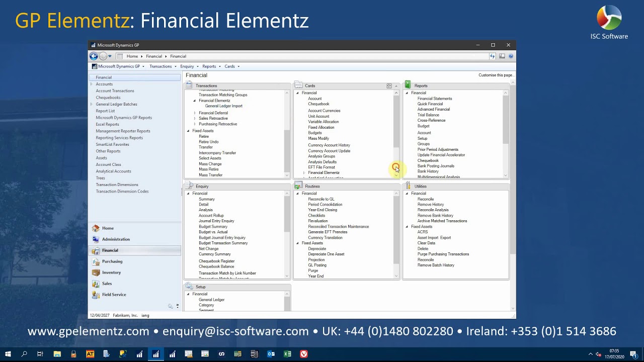Click the green Reports section icon
644x362 pixels.
[408, 85]
